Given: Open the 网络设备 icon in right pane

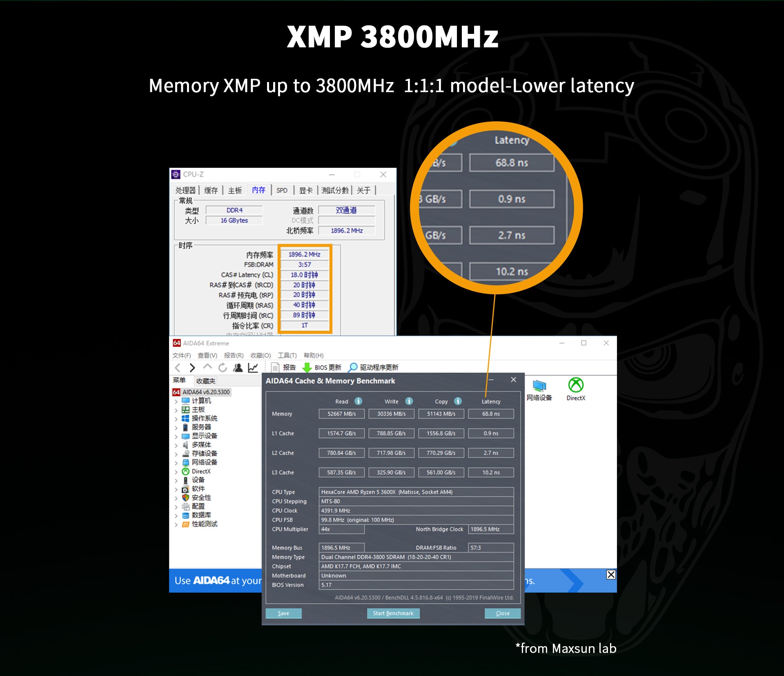Looking at the screenshot, I should tap(539, 385).
